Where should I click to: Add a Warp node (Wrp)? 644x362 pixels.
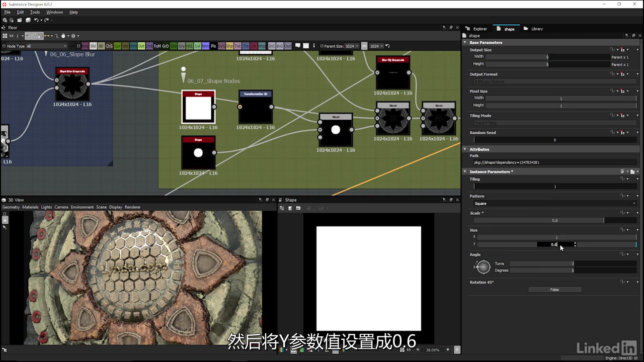(x=262, y=46)
